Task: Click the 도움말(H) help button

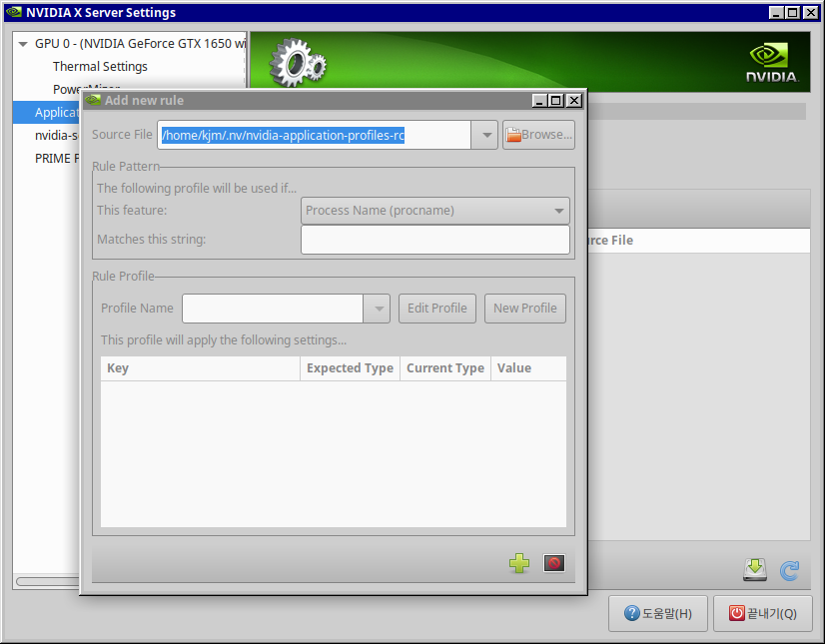Action: pos(657,613)
